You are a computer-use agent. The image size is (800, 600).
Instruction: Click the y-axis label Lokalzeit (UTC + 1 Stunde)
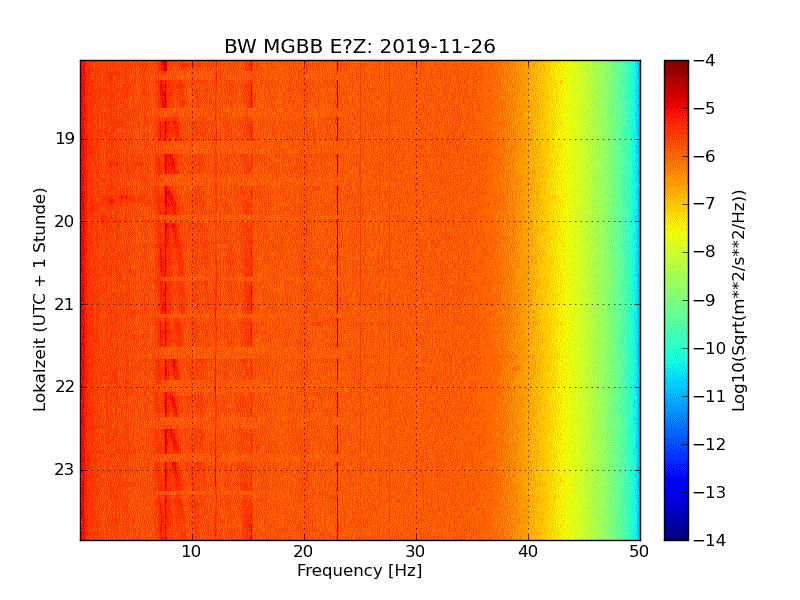(x=40, y=300)
